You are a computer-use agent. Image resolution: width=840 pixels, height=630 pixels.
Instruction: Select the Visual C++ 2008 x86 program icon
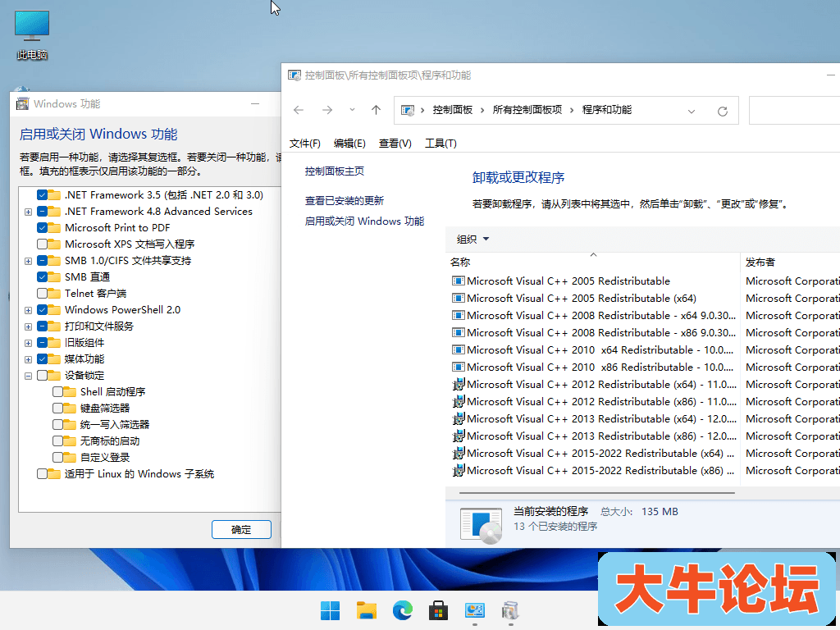coord(458,332)
